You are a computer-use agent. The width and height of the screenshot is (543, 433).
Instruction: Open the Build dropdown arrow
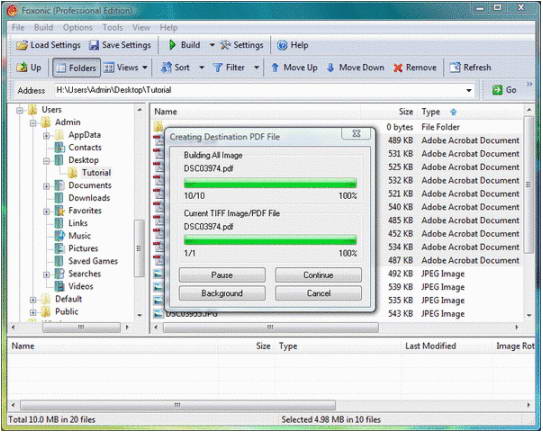(212, 45)
